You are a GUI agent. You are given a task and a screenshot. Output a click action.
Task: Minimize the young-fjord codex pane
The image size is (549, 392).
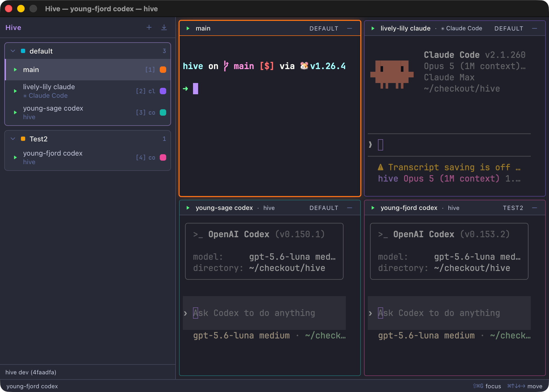[x=535, y=208]
